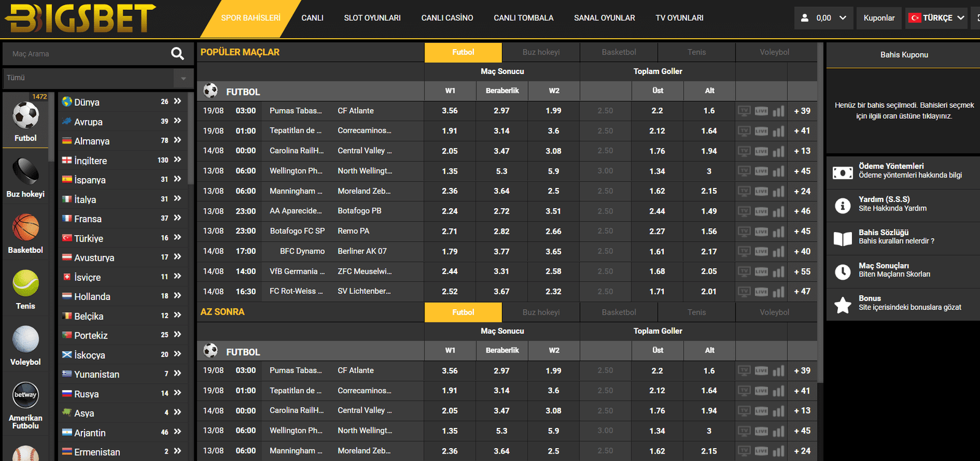Open the Buz hokeyi puck icon
This screenshot has width=980, height=461.
(x=26, y=171)
